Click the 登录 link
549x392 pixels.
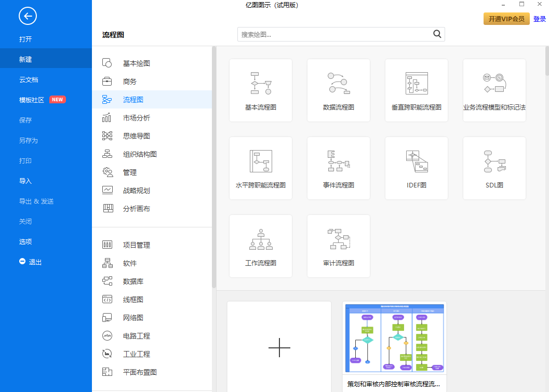(x=539, y=18)
